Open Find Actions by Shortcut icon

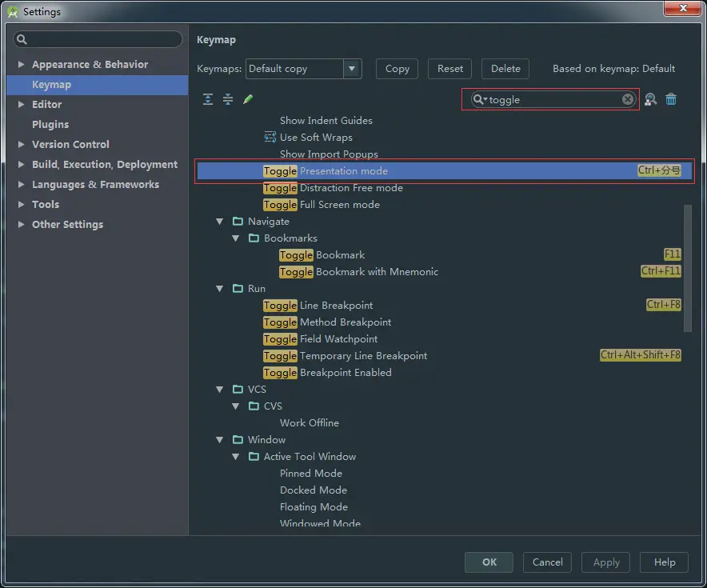click(650, 99)
